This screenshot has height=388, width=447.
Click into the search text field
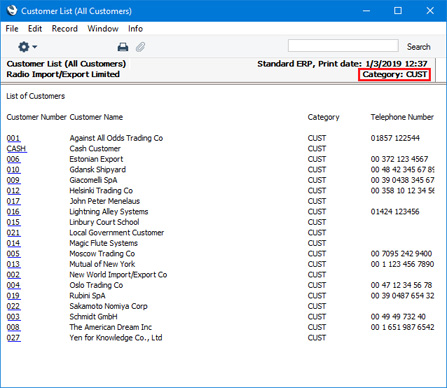tap(343, 46)
